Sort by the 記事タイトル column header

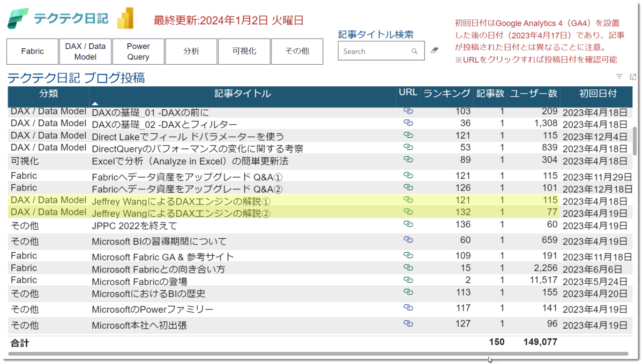click(x=243, y=94)
